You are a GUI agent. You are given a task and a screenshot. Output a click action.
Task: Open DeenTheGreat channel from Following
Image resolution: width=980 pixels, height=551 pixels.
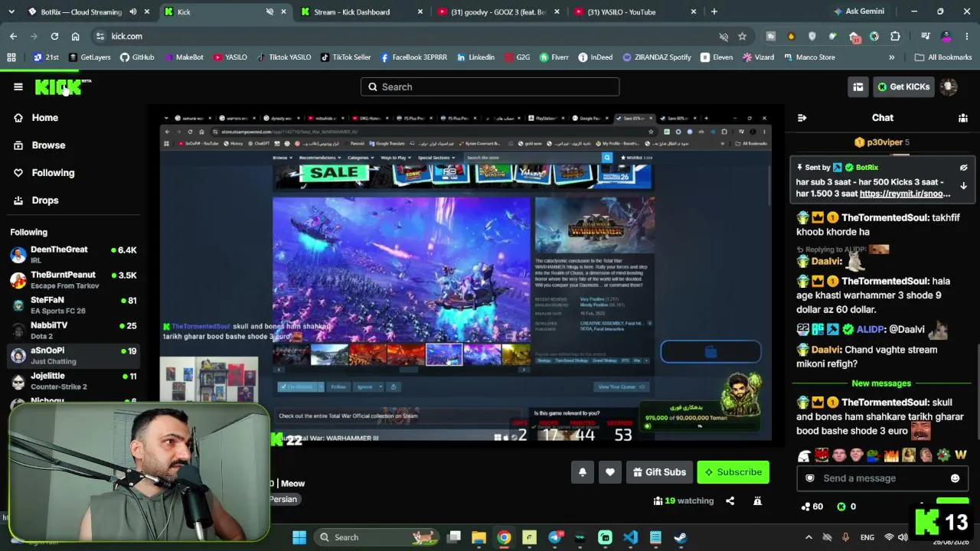point(73,254)
